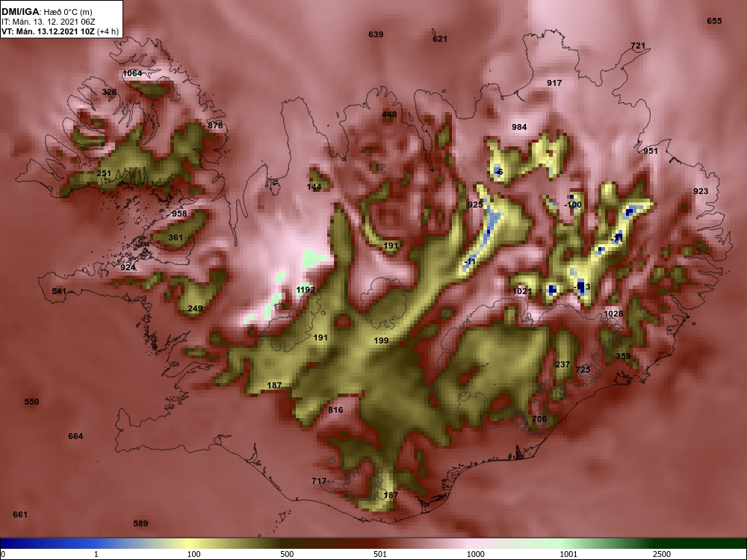Viewport: 747px width, 560px height.
Task: Select the 361 value label
Action: point(176,237)
